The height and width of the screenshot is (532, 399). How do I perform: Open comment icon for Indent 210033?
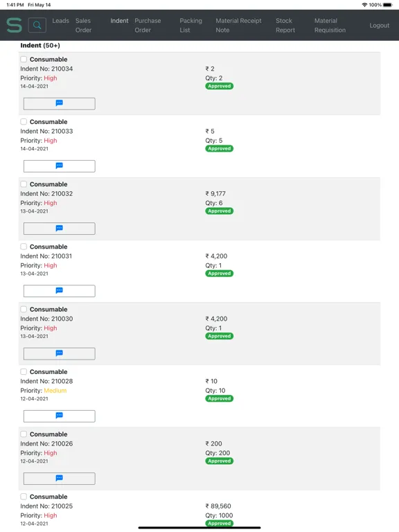pos(60,166)
